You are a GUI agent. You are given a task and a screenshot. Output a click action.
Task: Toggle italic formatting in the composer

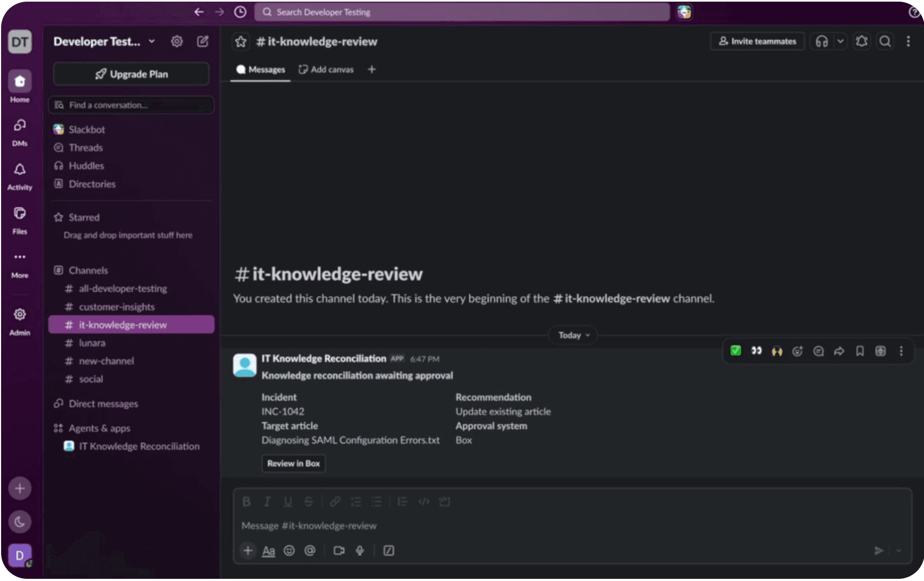click(267, 502)
